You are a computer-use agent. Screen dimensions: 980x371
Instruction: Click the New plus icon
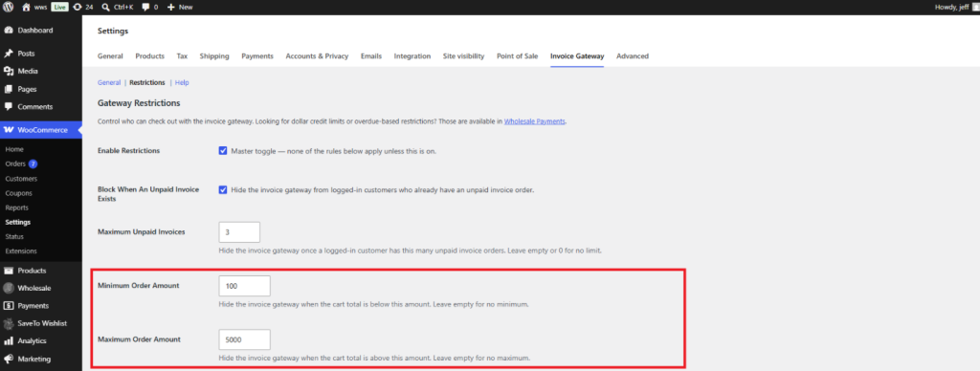[x=170, y=7]
